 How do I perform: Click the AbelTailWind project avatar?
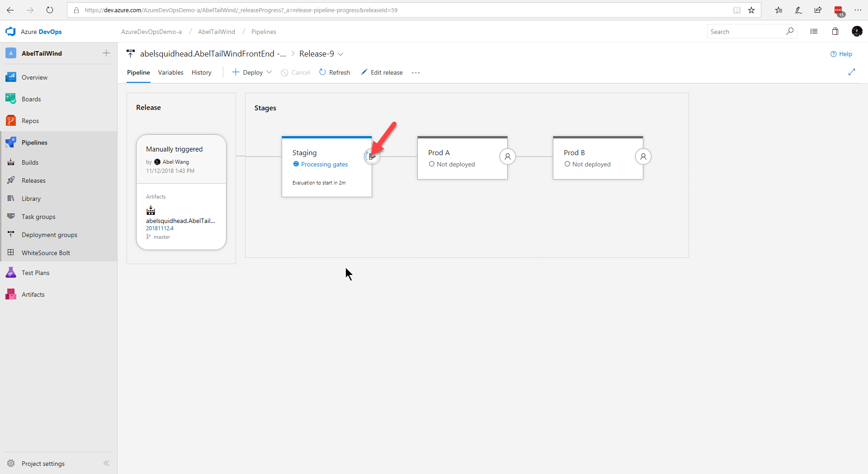pyautogui.click(x=11, y=53)
